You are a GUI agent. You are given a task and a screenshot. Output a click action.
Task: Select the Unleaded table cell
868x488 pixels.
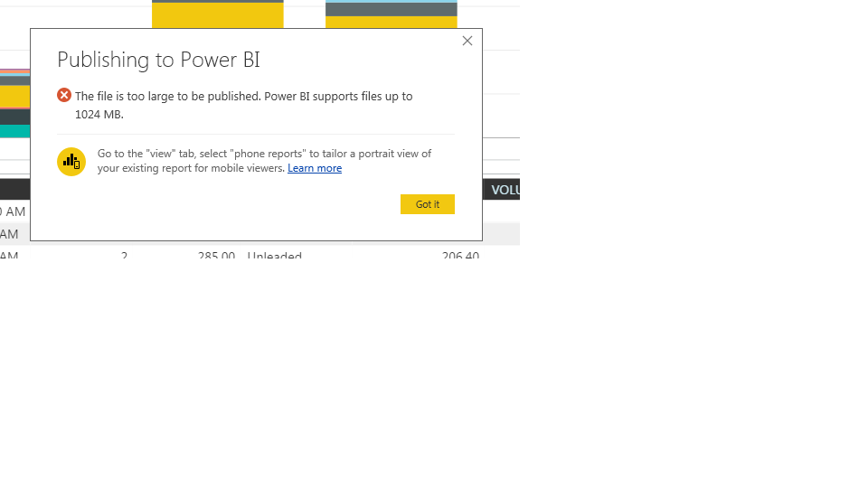(275, 255)
